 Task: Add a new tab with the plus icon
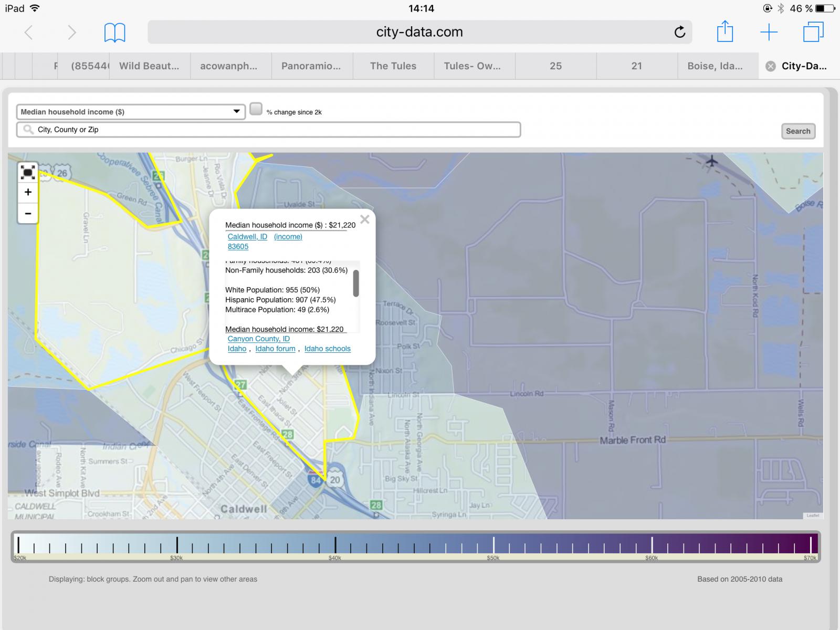tap(769, 32)
